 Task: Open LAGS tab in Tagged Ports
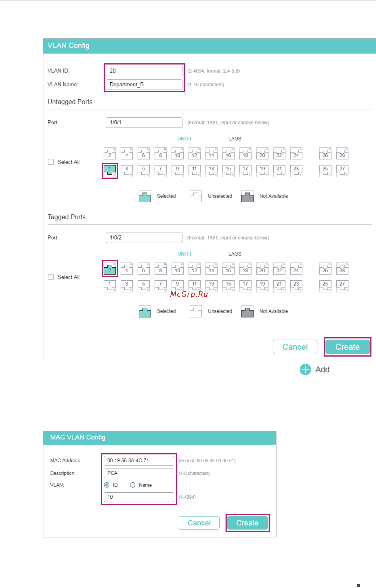[x=235, y=254]
